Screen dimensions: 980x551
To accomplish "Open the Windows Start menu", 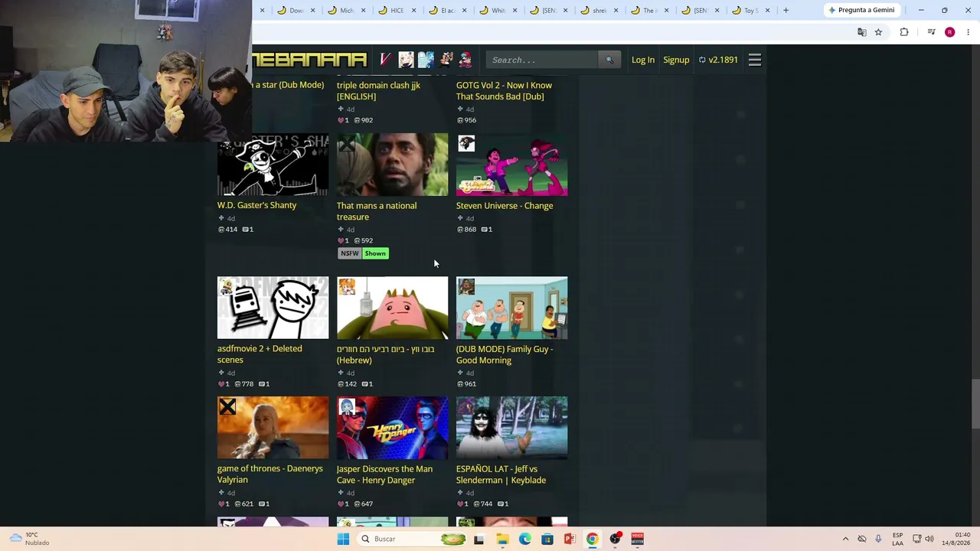I will coord(343,539).
